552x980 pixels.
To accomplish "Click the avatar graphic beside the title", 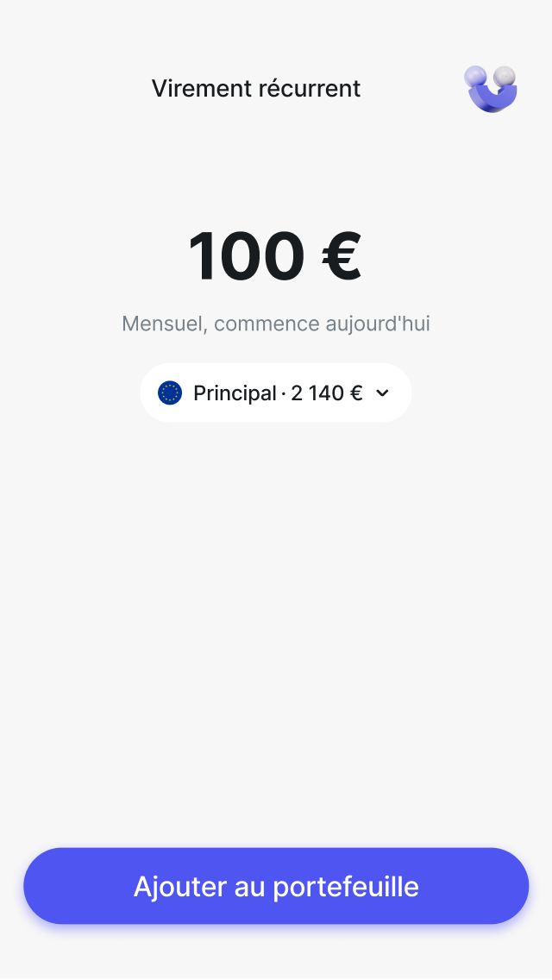I will (x=490, y=90).
